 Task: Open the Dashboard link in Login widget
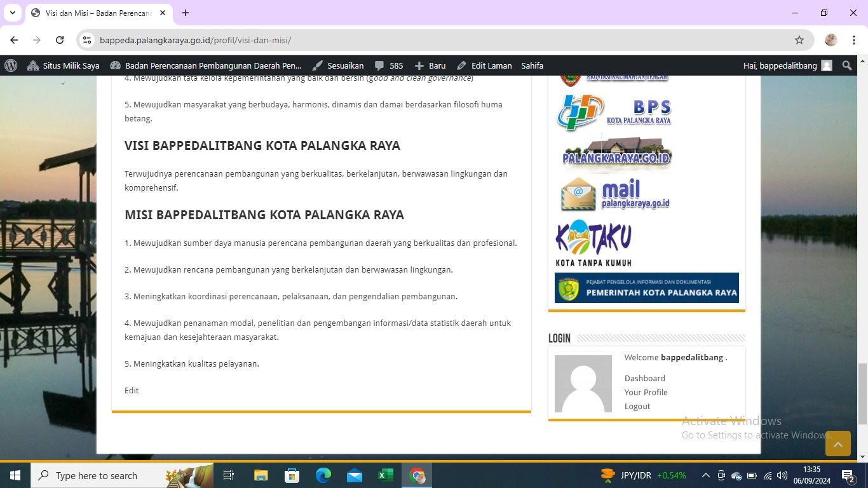pyautogui.click(x=644, y=379)
